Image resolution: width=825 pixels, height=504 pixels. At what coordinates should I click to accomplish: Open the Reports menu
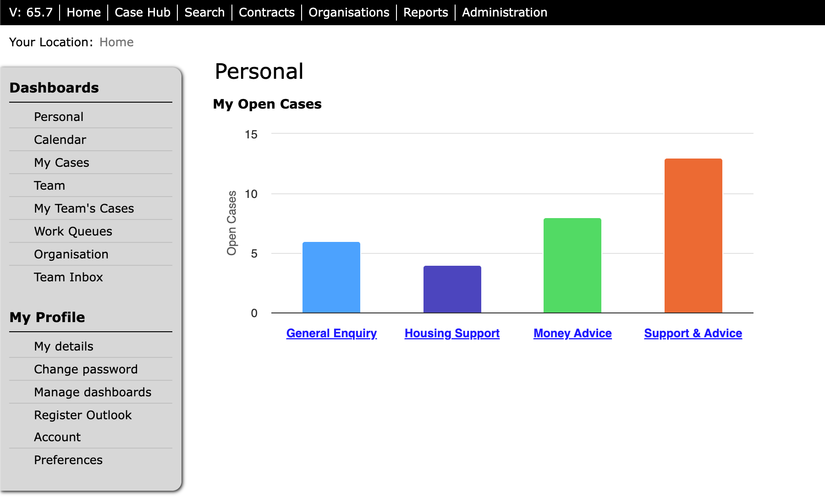pos(425,12)
